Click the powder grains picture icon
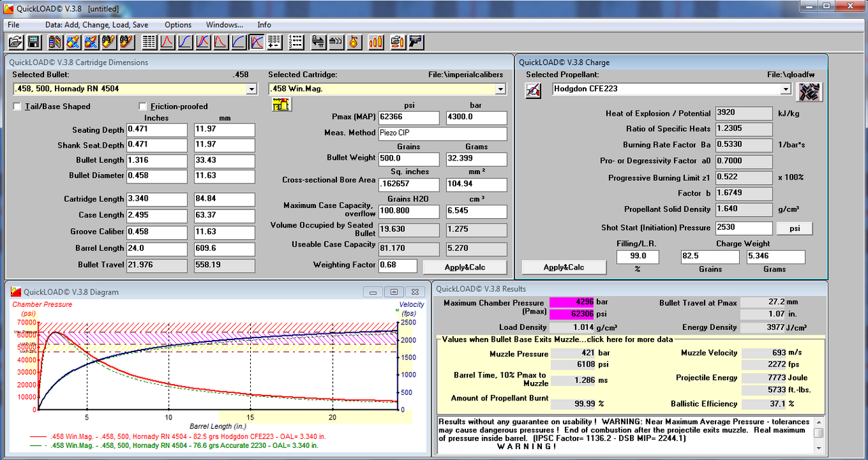868x460 pixels. coord(809,91)
